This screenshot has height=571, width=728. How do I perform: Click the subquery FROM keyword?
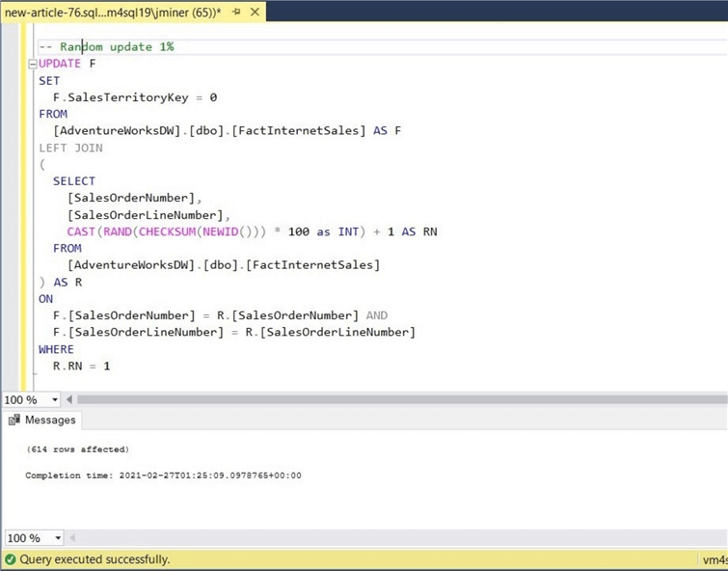67,249
